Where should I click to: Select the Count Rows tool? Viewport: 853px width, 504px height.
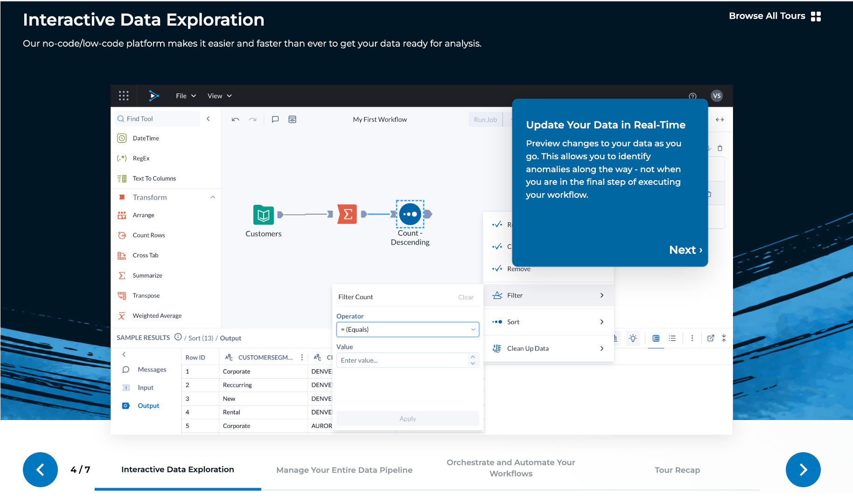coord(148,235)
